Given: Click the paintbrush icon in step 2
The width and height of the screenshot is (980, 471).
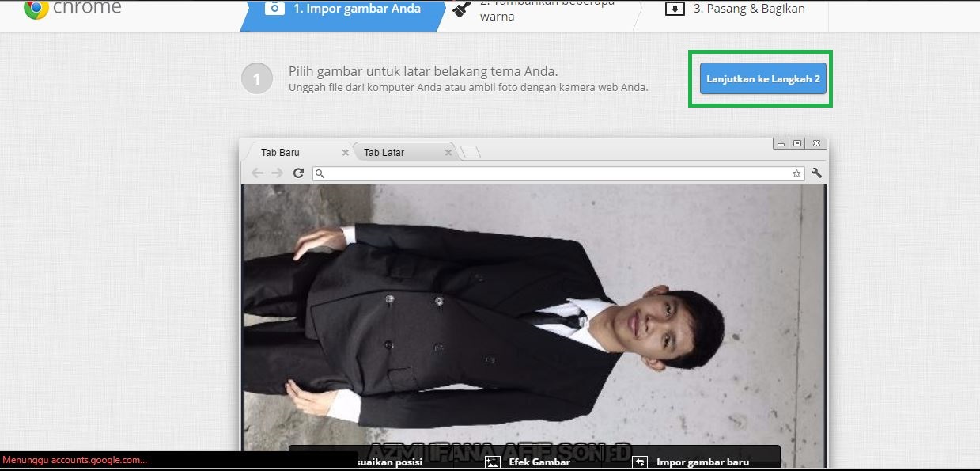Looking at the screenshot, I should pos(463,9).
